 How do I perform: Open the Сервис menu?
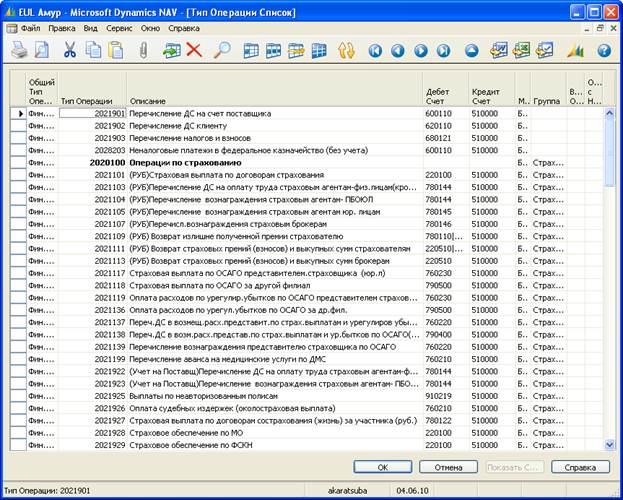tap(118, 28)
